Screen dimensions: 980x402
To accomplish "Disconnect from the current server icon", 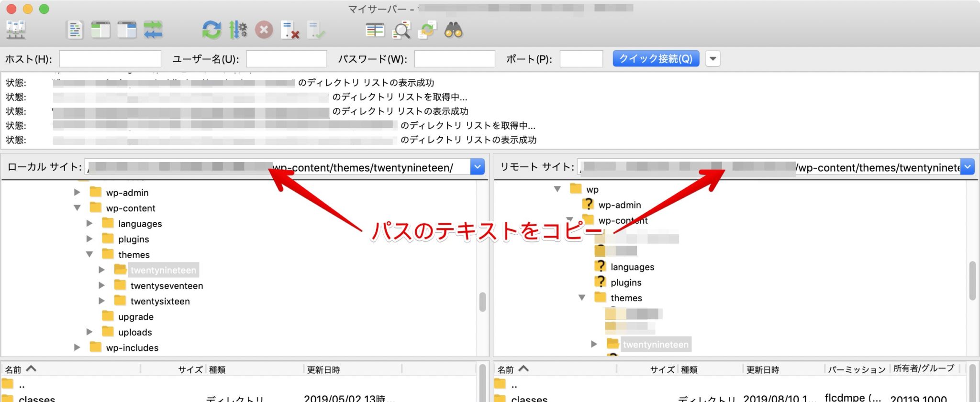I will point(290,30).
